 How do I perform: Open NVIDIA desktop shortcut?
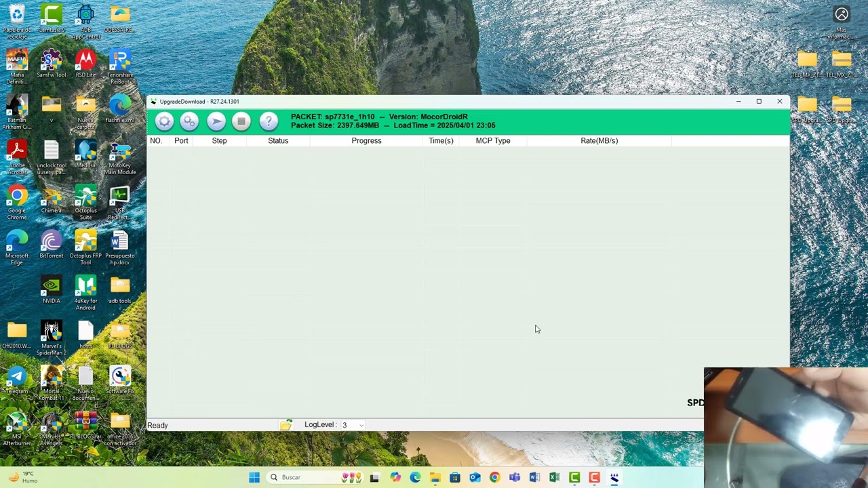(x=52, y=290)
